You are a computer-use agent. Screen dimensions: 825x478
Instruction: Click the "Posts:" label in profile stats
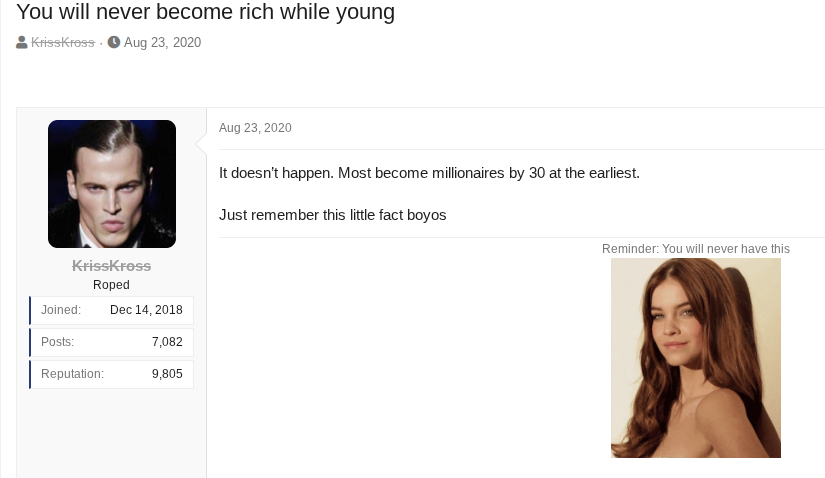click(58, 342)
